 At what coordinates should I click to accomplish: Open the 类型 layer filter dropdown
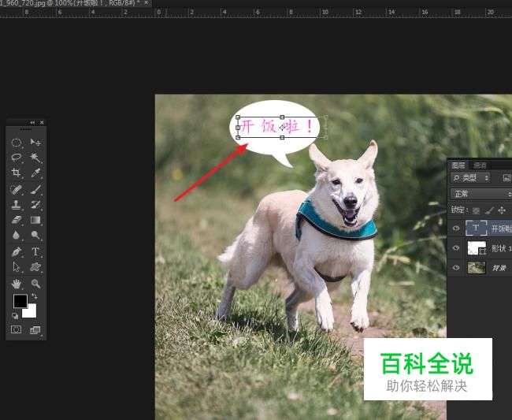pyautogui.click(x=470, y=178)
